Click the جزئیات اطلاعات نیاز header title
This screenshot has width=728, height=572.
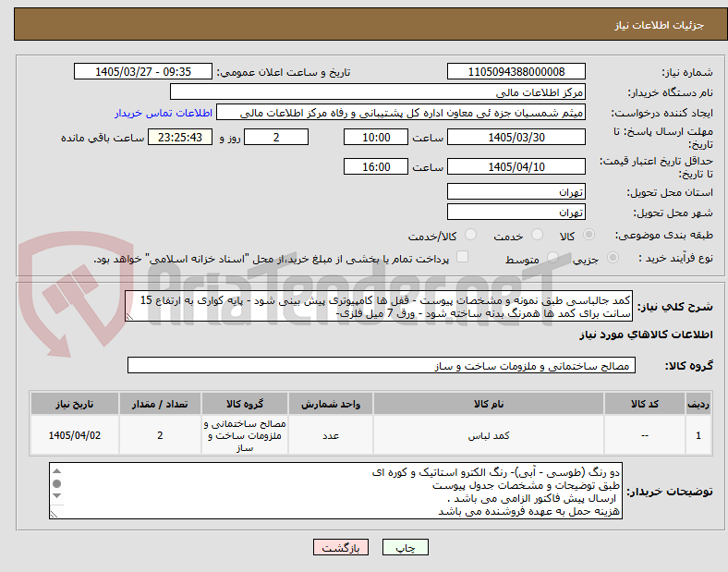(660, 25)
